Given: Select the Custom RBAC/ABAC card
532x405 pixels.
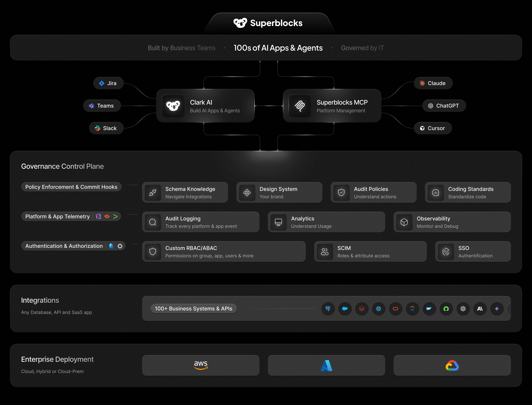Looking at the screenshot, I should pyautogui.click(x=224, y=252).
